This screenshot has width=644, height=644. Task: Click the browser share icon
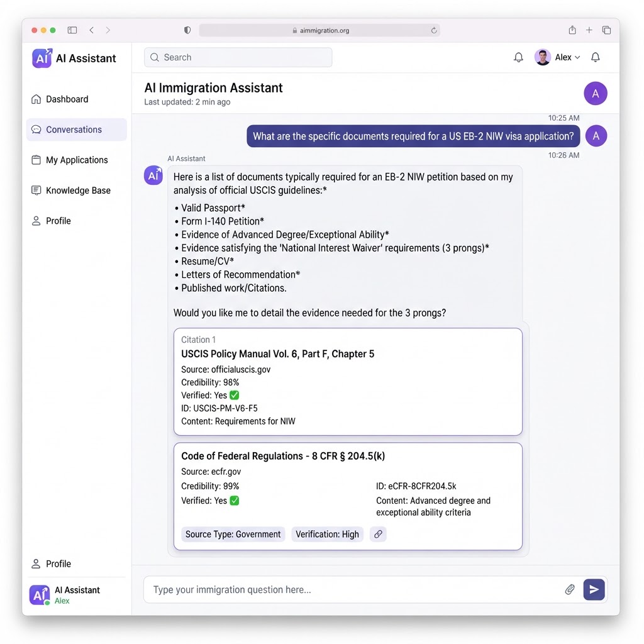[x=572, y=30]
